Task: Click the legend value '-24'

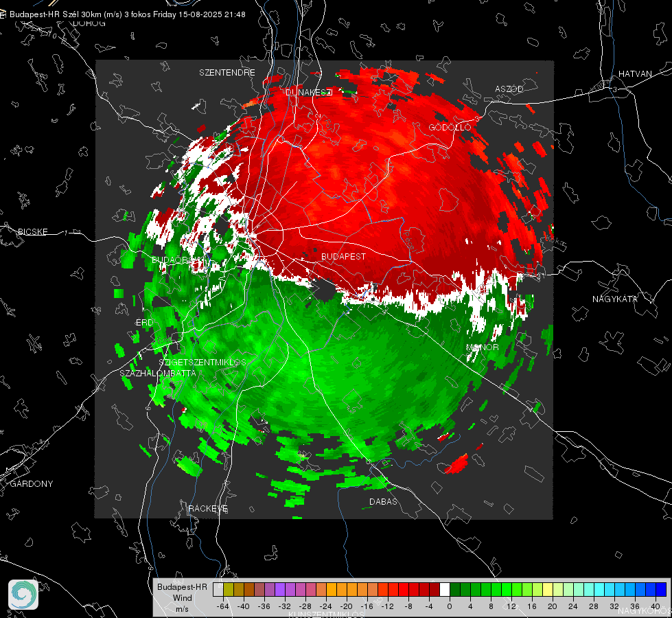Action: coord(326,606)
